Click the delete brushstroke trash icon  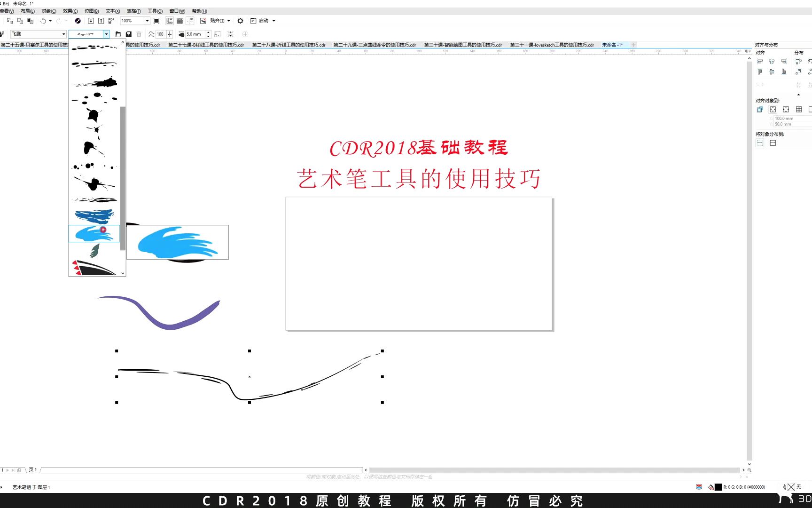point(139,34)
